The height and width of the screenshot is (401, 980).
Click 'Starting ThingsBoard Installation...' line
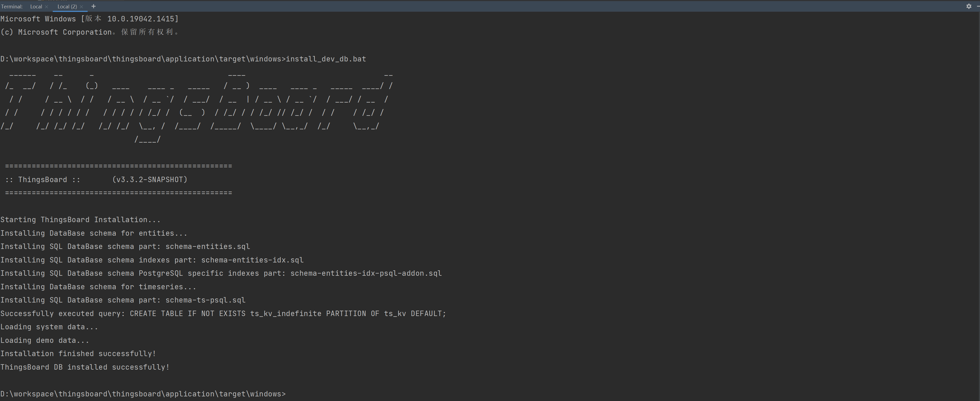click(x=80, y=220)
